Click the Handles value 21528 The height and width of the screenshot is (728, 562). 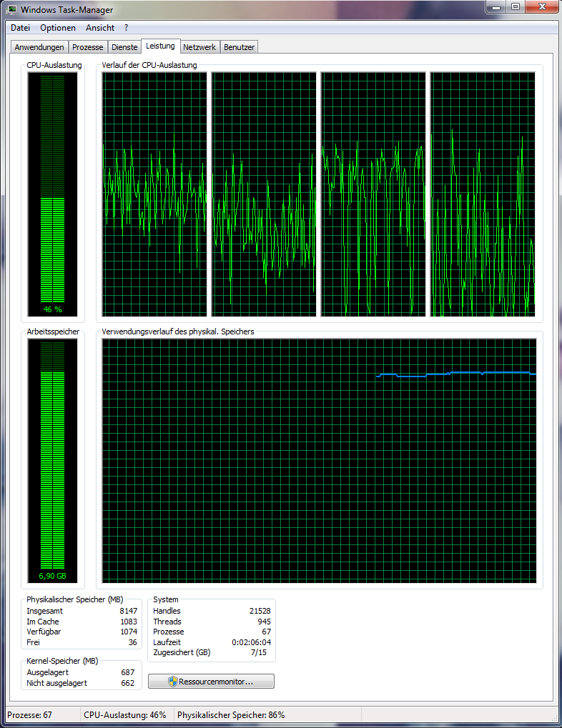pos(260,611)
